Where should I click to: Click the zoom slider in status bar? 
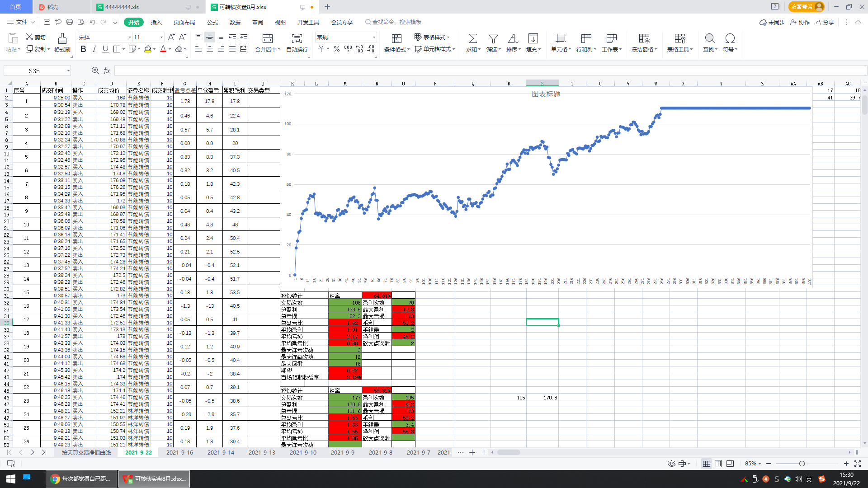[x=802, y=464]
